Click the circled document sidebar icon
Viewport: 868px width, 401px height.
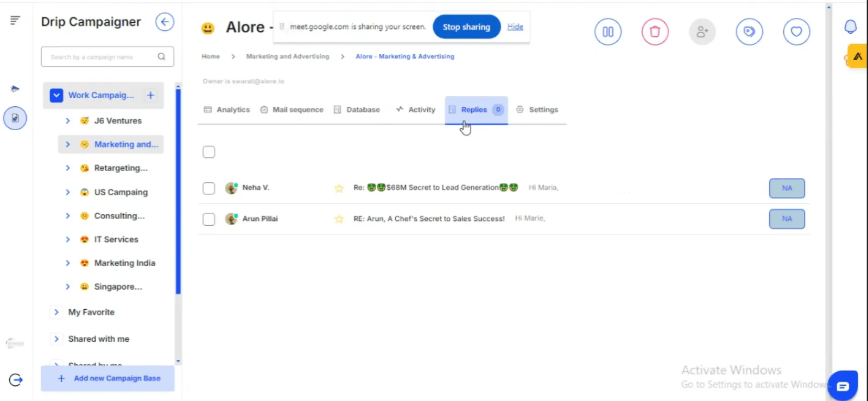click(x=15, y=118)
